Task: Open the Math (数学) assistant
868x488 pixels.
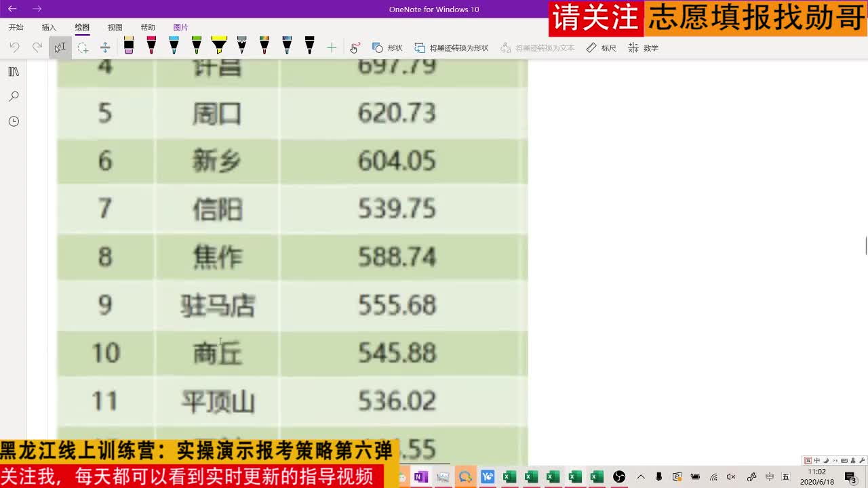Action: pyautogui.click(x=643, y=47)
